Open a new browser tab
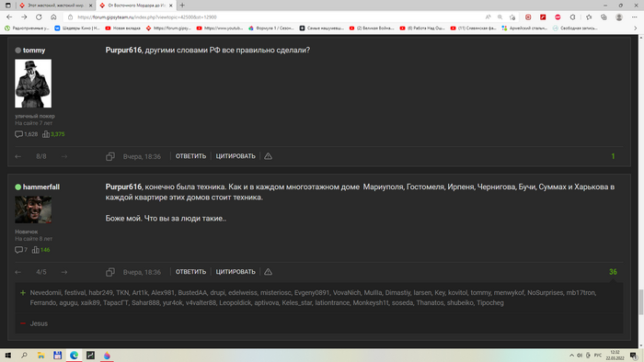 click(182, 6)
